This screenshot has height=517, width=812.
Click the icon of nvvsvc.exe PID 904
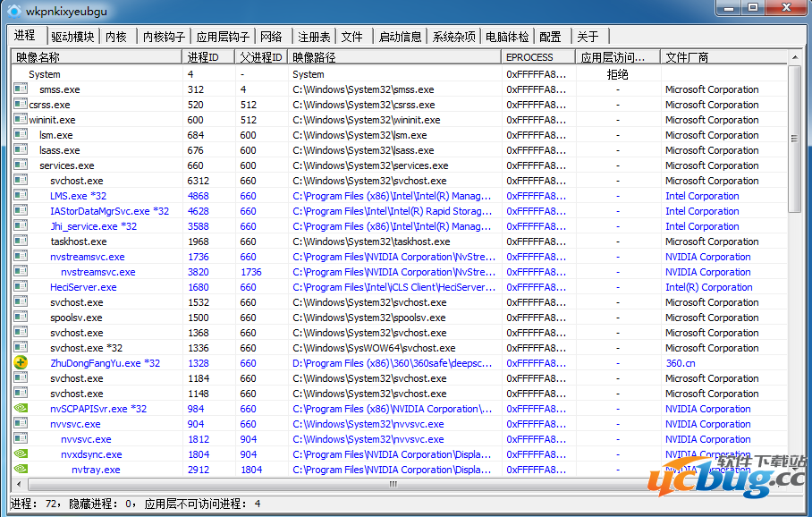click(21, 423)
